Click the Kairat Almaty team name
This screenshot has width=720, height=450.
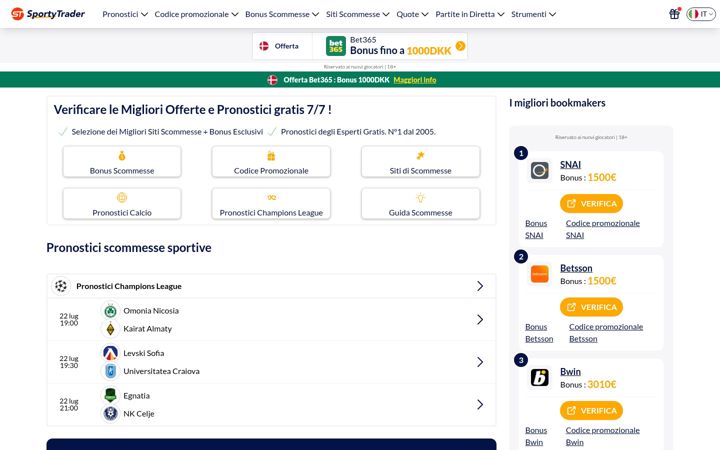pyautogui.click(x=147, y=329)
